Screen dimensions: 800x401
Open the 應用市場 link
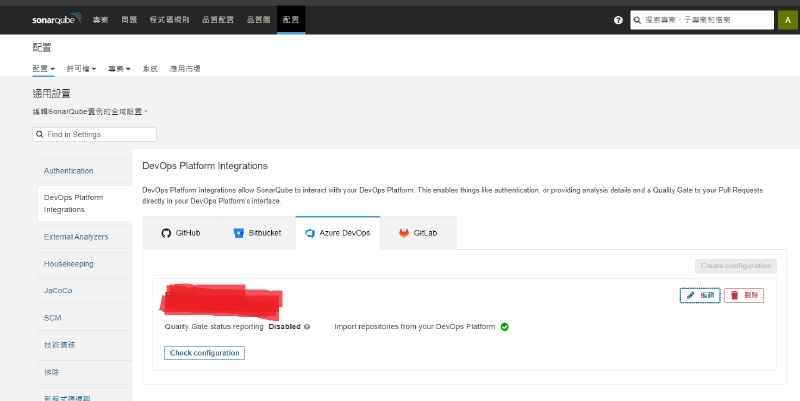tap(186, 68)
